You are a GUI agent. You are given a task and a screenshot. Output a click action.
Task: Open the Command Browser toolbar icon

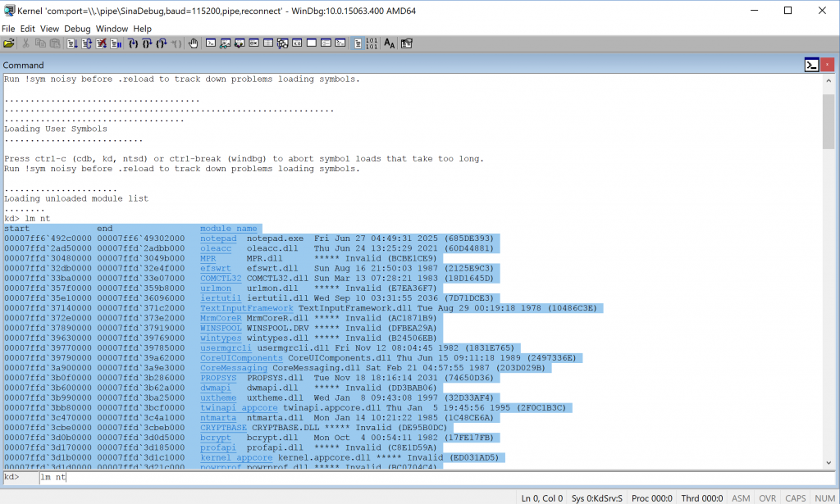(340, 44)
